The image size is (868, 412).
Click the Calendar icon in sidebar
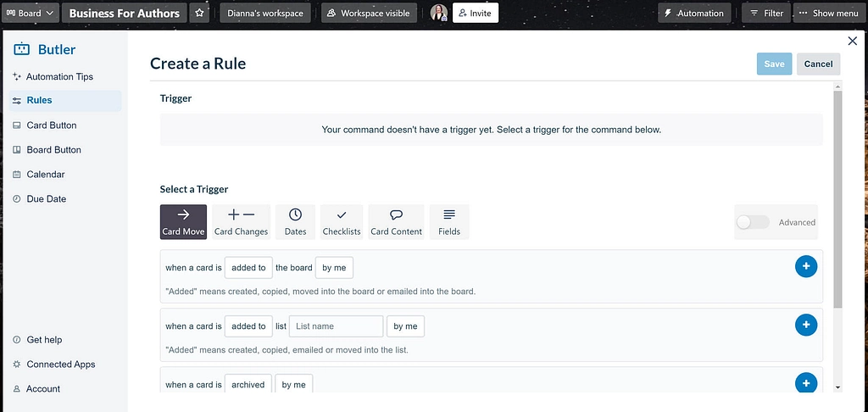point(17,175)
